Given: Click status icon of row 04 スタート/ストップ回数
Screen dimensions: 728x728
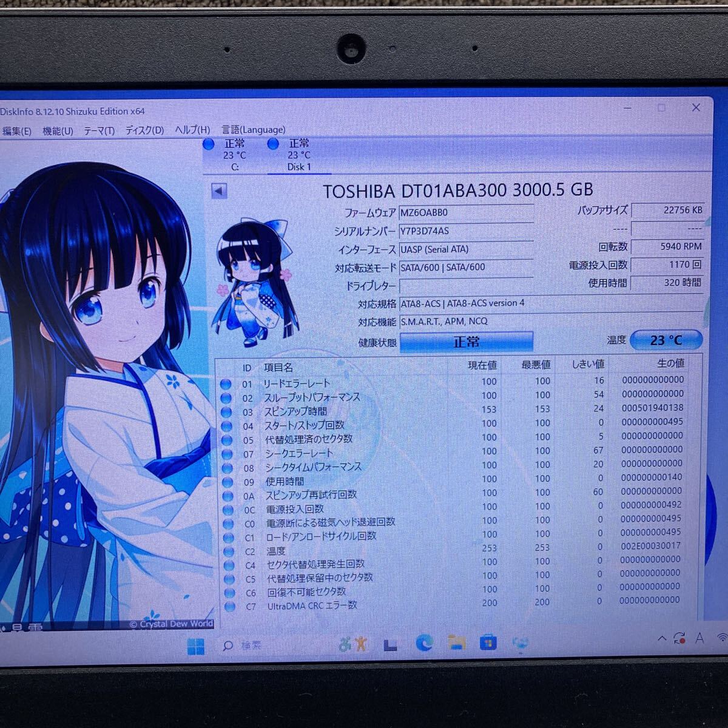Looking at the screenshot, I should (227, 426).
